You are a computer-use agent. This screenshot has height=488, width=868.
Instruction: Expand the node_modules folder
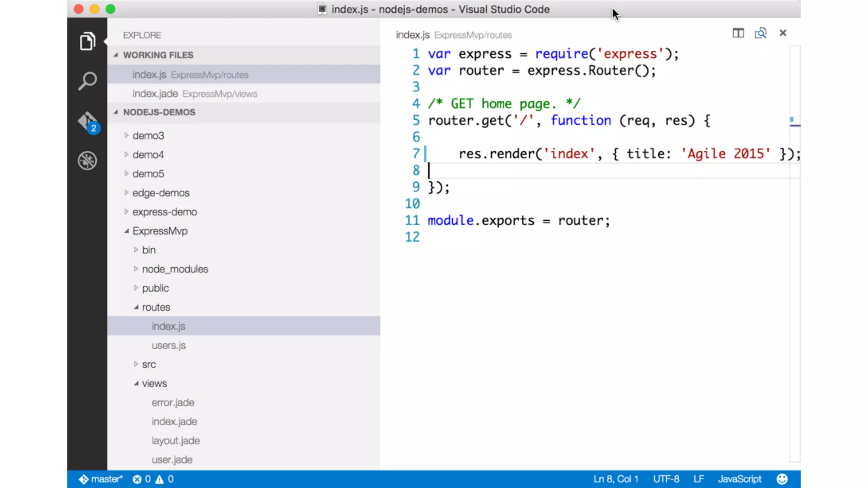pos(175,269)
